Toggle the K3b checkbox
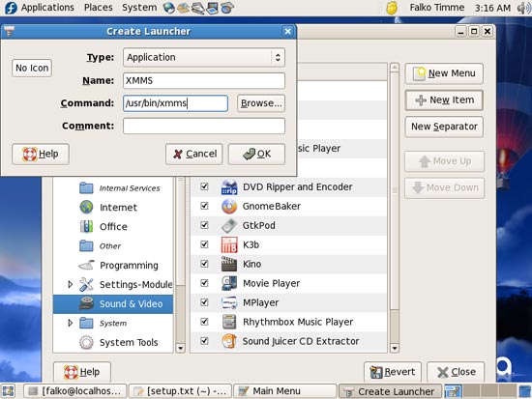532x399 pixels. point(204,244)
